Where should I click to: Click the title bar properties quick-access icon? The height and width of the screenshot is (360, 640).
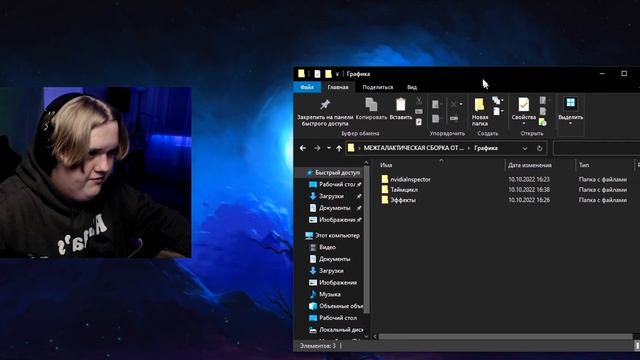tap(317, 74)
